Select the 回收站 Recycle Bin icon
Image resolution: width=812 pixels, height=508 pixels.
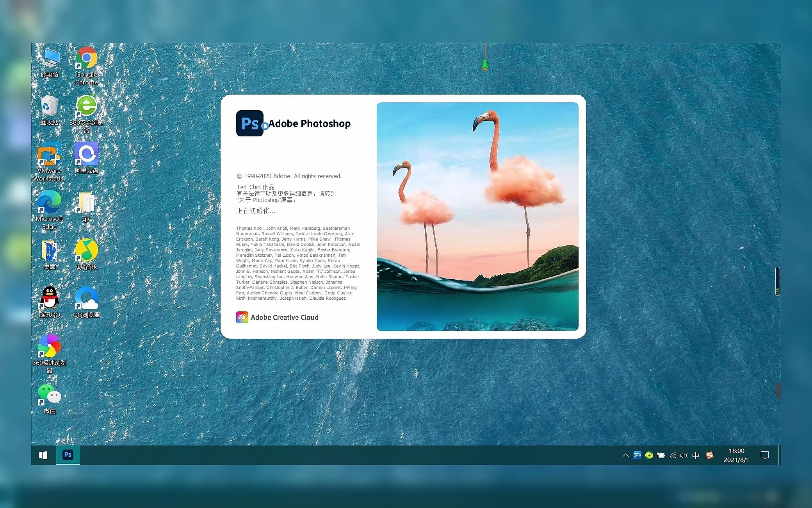tap(50, 110)
